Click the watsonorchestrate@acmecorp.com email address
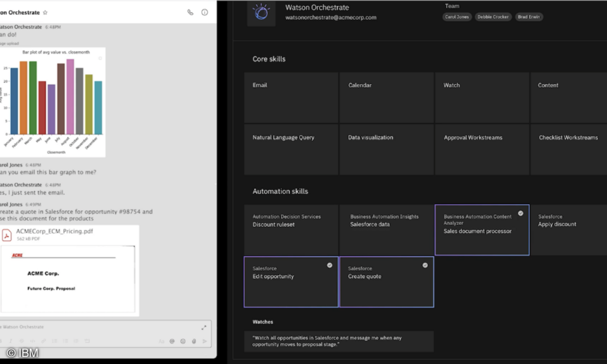 (x=331, y=17)
